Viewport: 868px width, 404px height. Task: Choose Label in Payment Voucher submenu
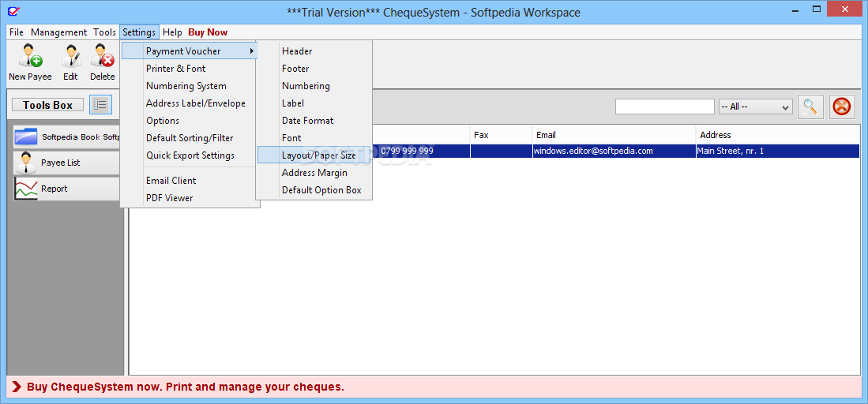(x=314, y=103)
